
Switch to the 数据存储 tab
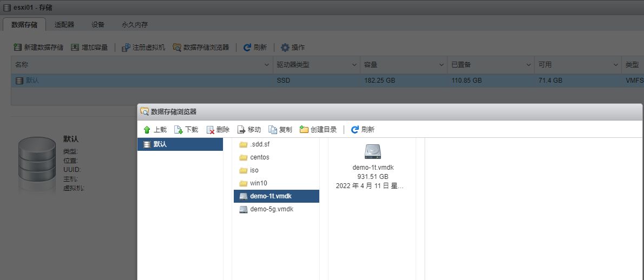click(24, 25)
